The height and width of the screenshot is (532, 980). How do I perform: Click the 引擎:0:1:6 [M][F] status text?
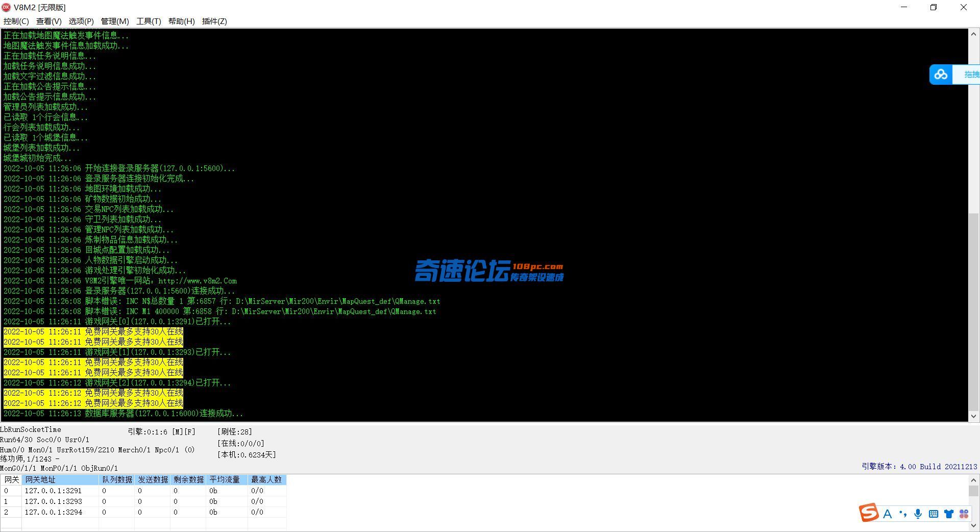pos(161,432)
